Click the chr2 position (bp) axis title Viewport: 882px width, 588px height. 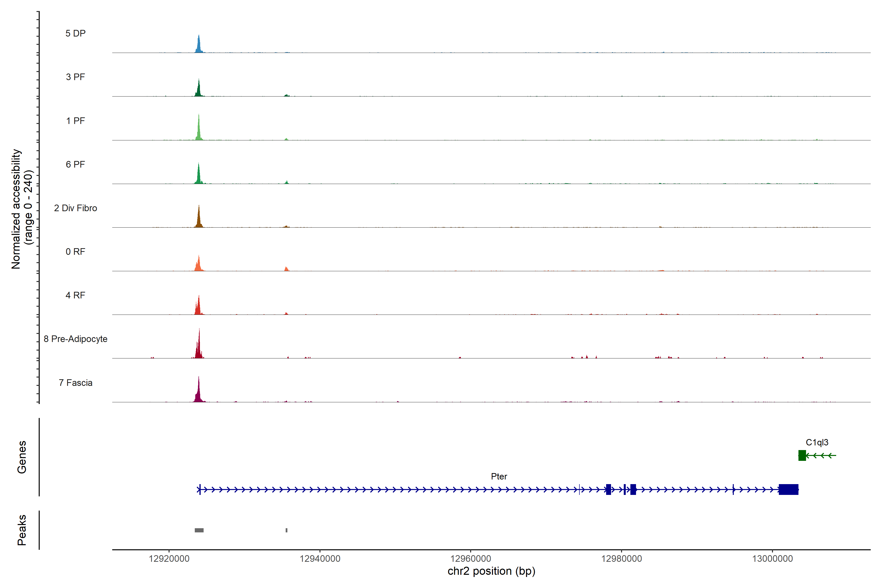click(x=491, y=571)
